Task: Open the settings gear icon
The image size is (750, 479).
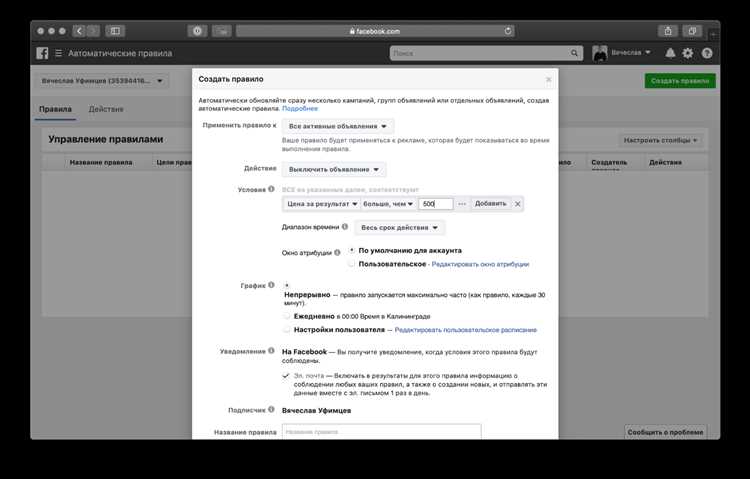Action: point(688,53)
